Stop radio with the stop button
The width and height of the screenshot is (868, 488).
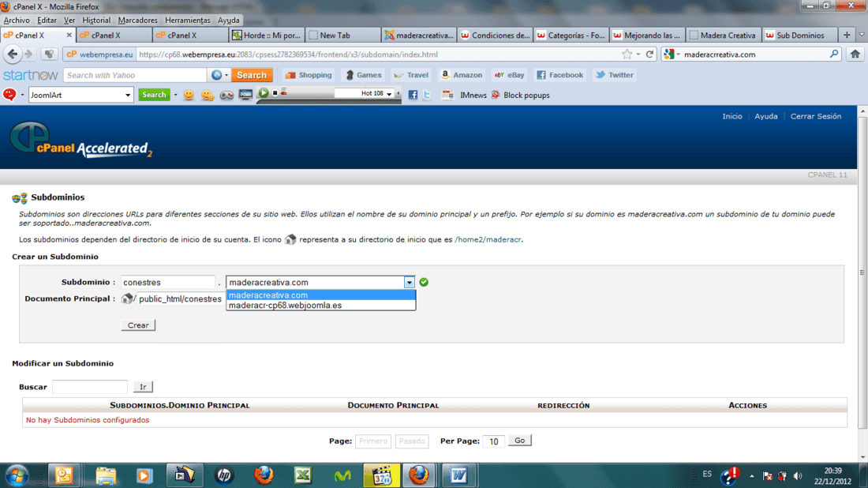point(275,93)
